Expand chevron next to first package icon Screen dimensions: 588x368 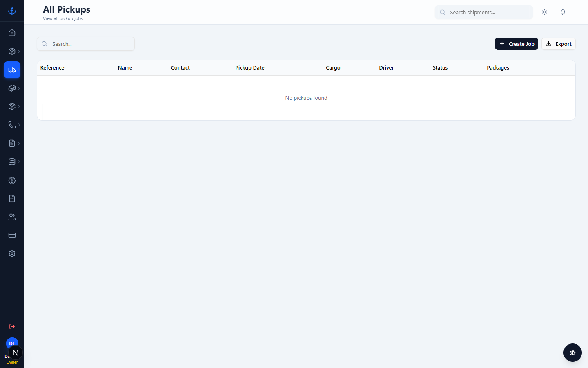pyautogui.click(x=19, y=51)
